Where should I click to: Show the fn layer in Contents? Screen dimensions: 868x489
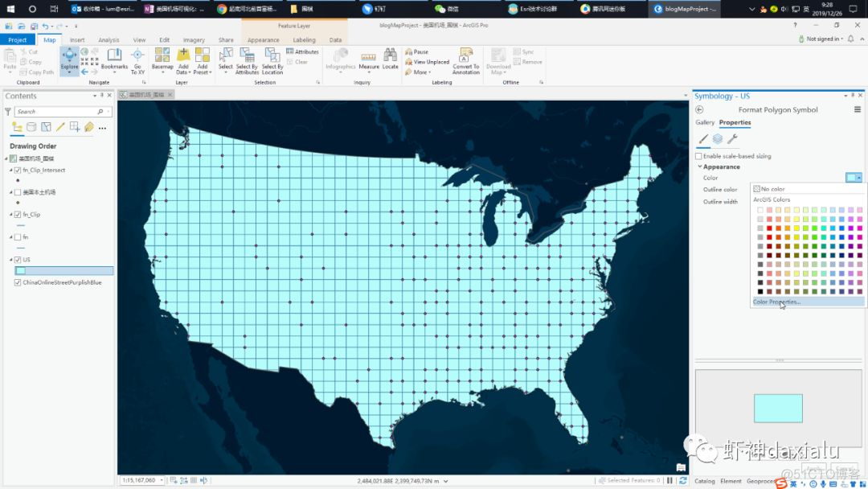point(18,236)
